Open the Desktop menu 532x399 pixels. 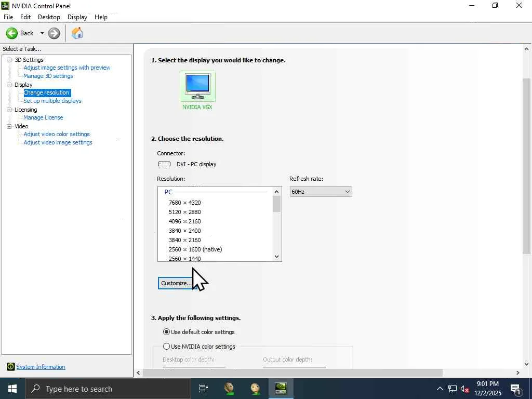[49, 17]
